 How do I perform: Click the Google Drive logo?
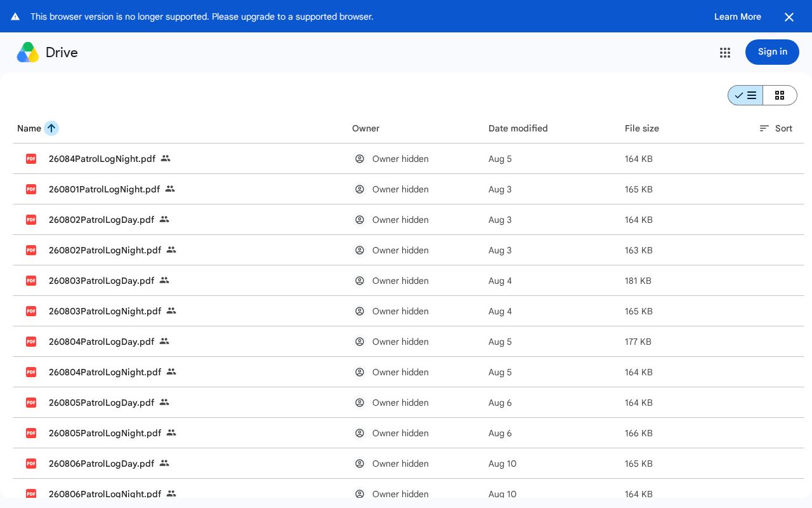click(28, 52)
